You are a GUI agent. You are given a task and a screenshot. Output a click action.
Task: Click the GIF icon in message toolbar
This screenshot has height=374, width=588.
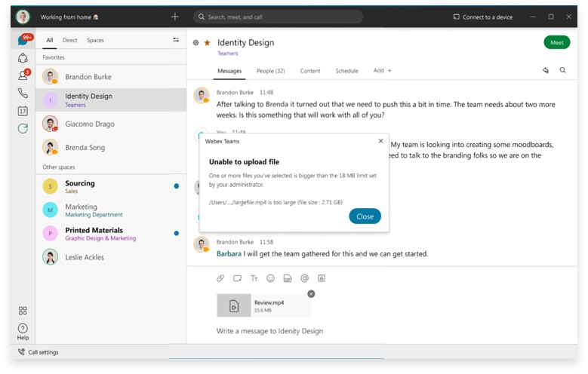tap(288, 278)
